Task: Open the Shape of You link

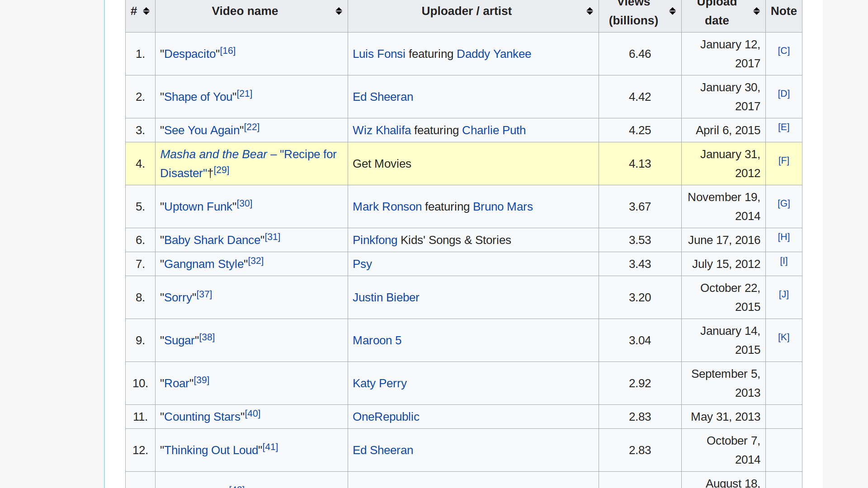Action: pyautogui.click(x=198, y=97)
